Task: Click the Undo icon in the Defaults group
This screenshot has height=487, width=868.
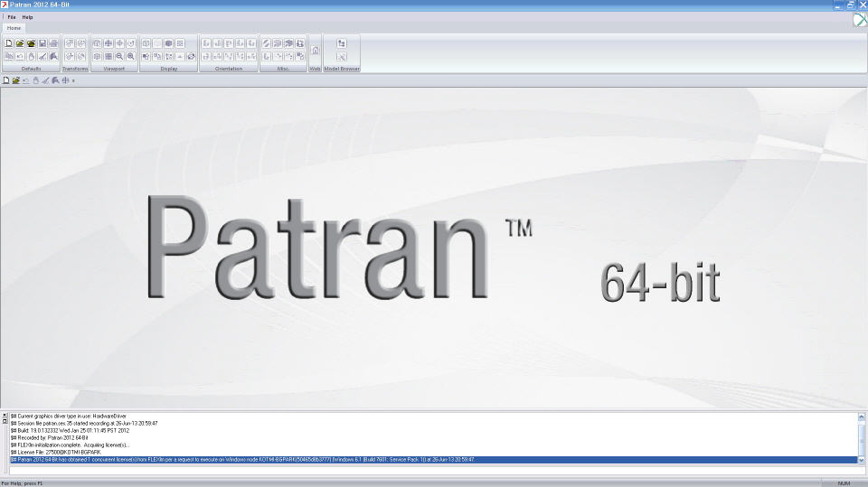Action: [x=20, y=56]
